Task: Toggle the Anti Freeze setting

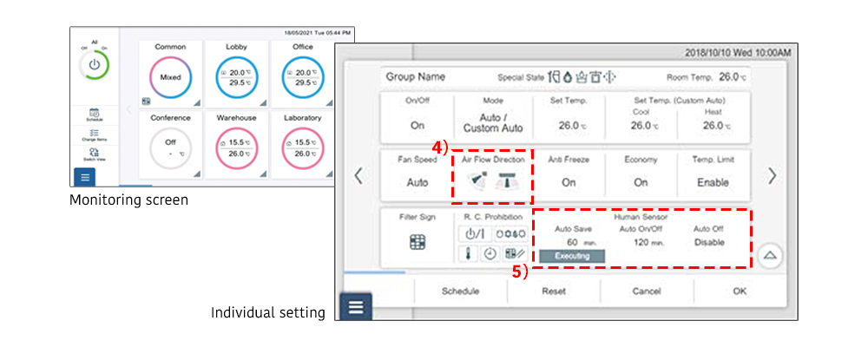Action: click(x=569, y=183)
